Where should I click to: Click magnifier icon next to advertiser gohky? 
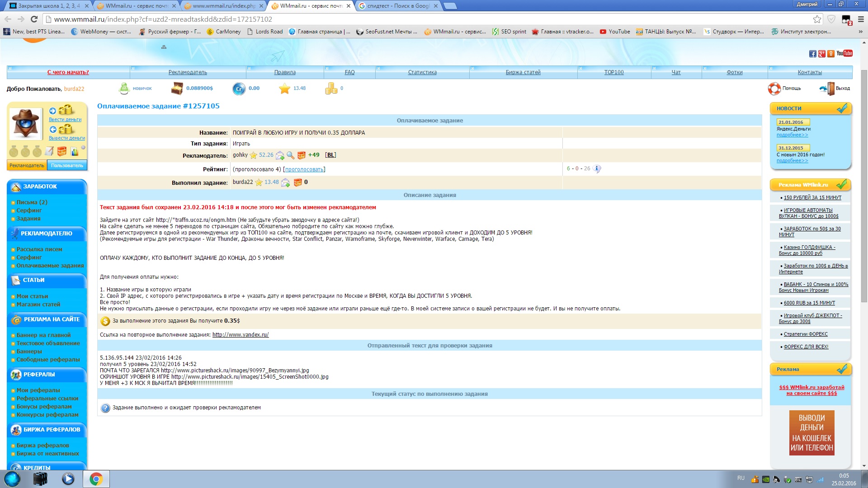(291, 155)
